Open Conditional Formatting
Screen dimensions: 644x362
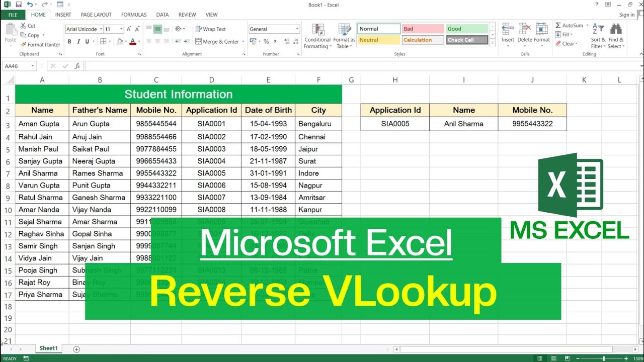pos(317,36)
